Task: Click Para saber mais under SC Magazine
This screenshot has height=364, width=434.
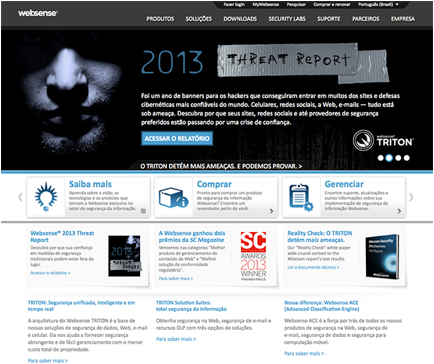Action: [x=176, y=278]
